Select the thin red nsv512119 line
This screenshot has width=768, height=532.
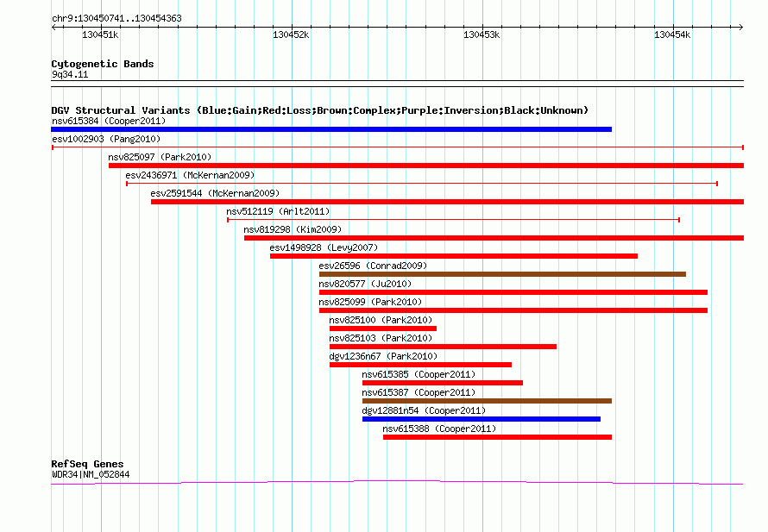pos(453,220)
